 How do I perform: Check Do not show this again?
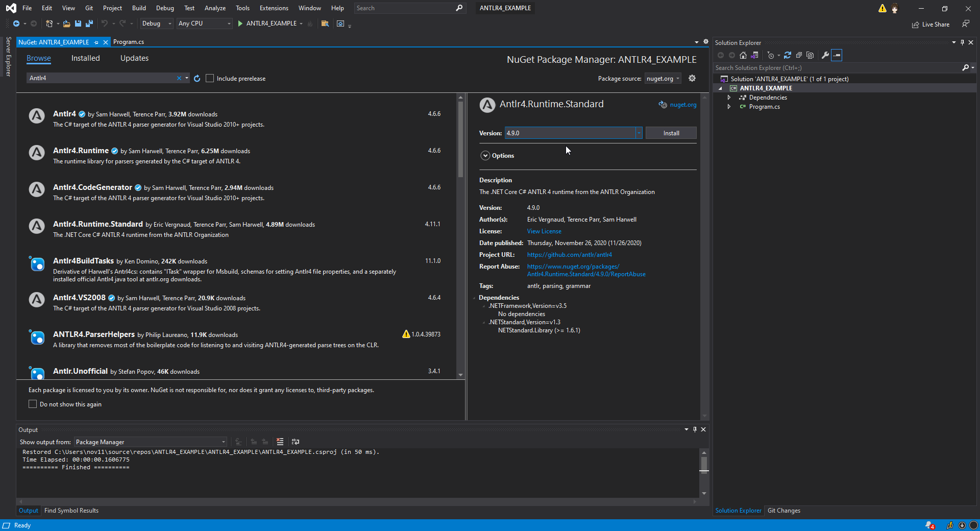click(x=33, y=404)
